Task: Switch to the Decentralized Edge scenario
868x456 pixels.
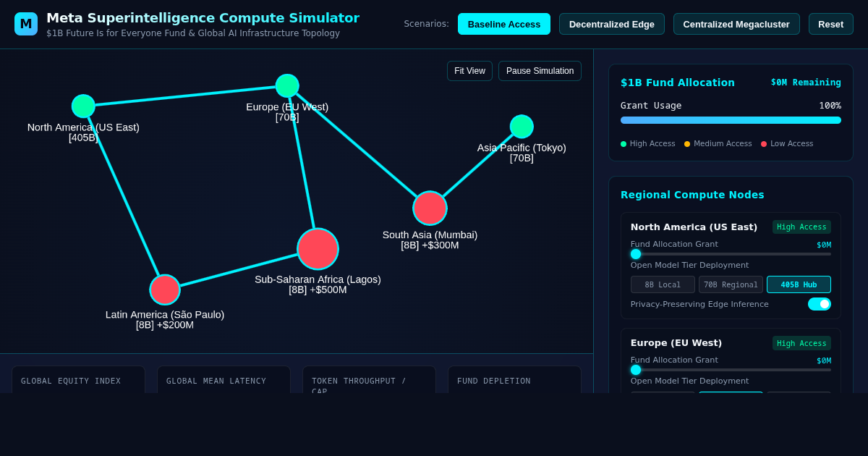Action: (612, 24)
